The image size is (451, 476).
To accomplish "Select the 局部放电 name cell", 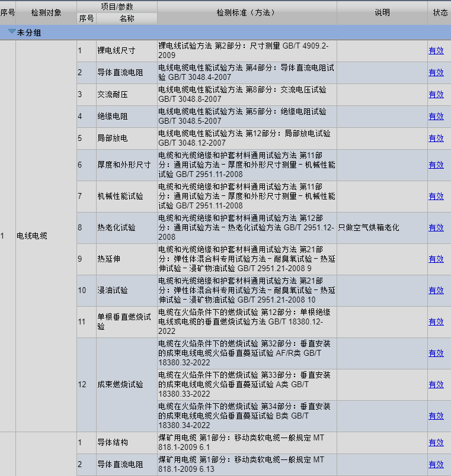I will pyautogui.click(x=127, y=138).
